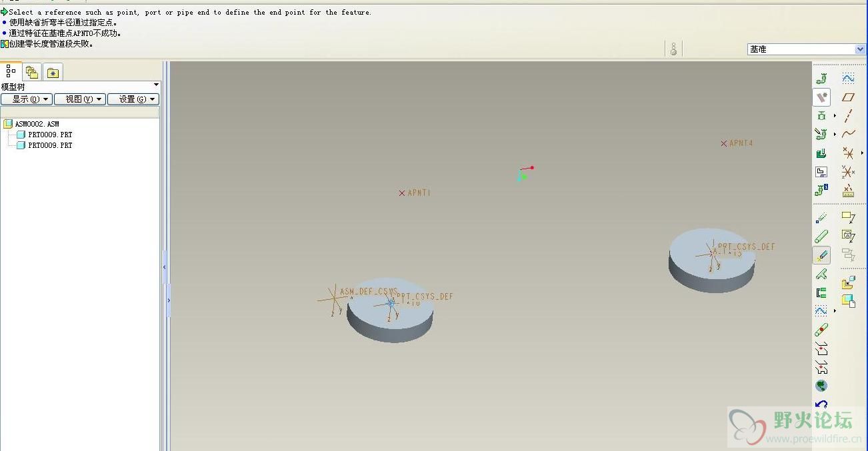Expand the 模型树 header dropdown arrow
The height and width of the screenshot is (451, 868).
click(156, 85)
